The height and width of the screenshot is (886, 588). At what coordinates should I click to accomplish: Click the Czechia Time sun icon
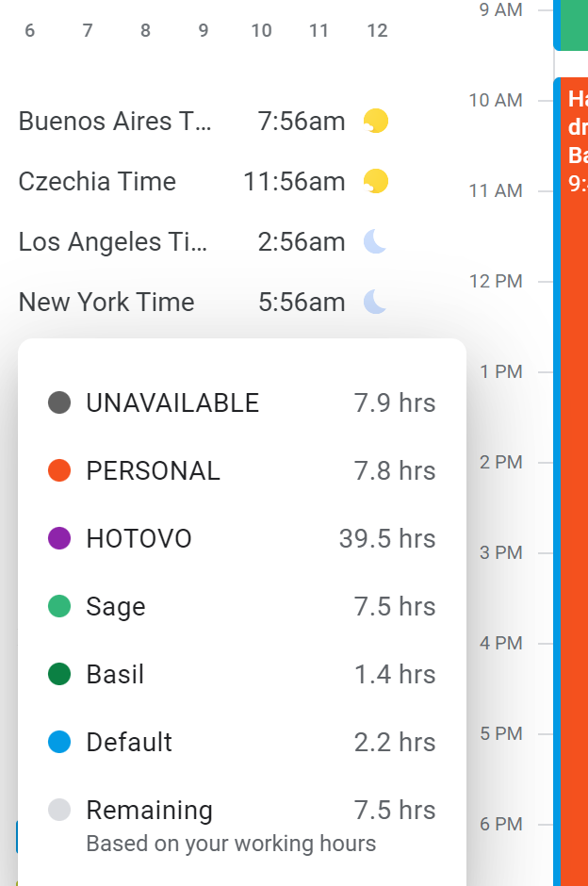click(x=376, y=181)
